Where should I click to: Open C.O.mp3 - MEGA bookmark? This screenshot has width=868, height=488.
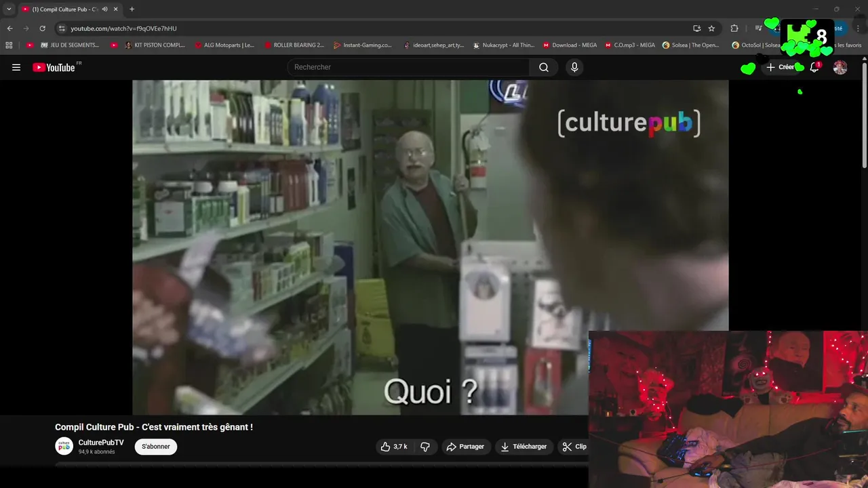[x=630, y=45]
